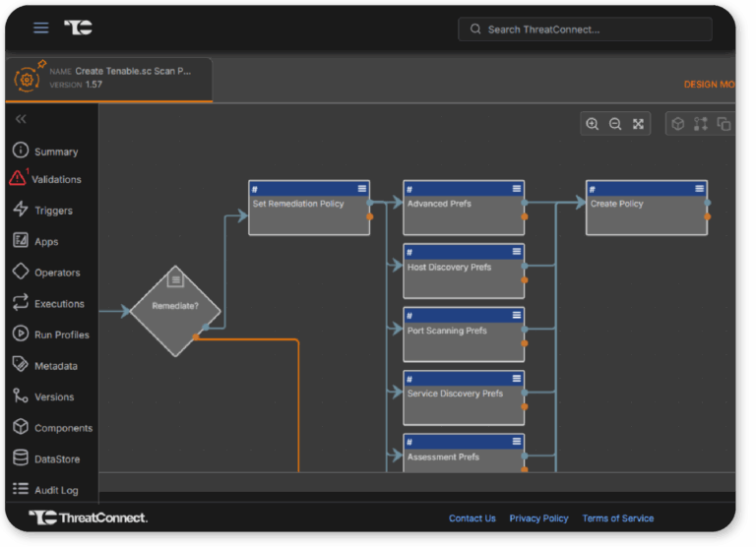The image size is (756, 547).
Task: Fit playbook to screen icon
Action: (638, 124)
